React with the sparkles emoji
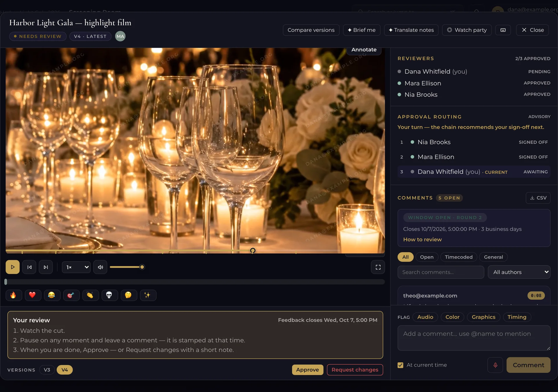 (148, 295)
